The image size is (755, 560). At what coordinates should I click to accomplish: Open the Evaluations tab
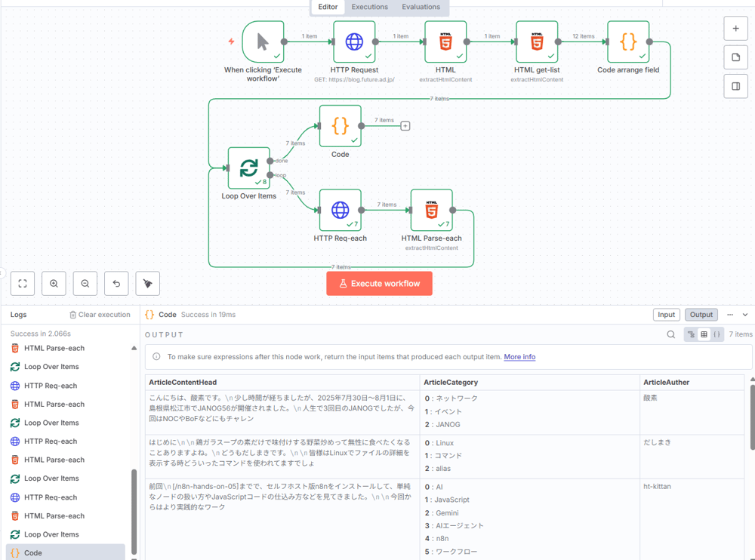421,7
